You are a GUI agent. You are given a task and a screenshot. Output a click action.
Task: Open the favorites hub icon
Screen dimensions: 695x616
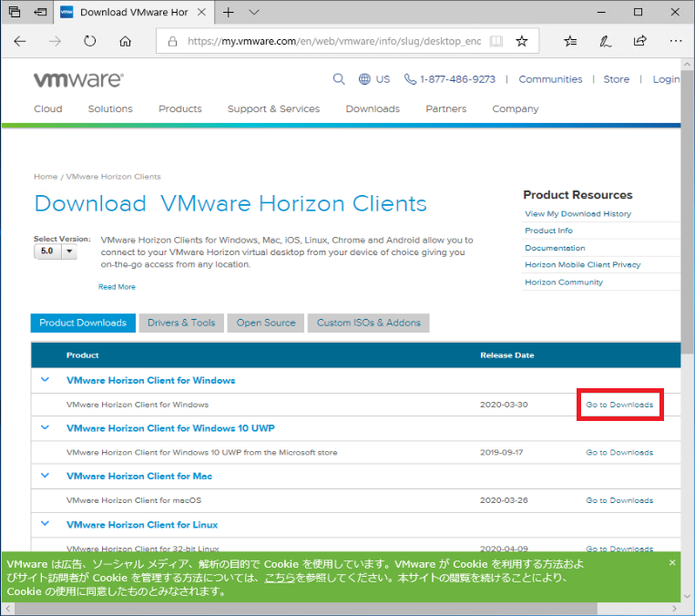click(x=570, y=41)
